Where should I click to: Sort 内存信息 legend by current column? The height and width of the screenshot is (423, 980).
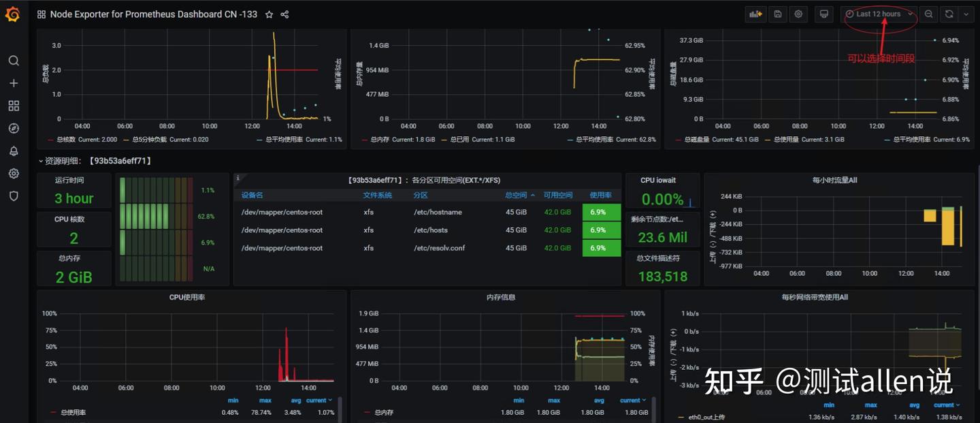(x=633, y=401)
